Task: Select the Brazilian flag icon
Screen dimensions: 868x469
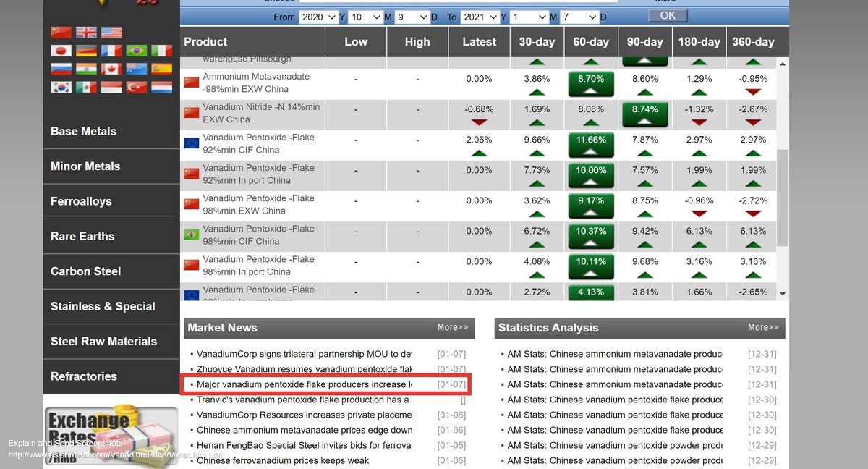Action: click(137, 51)
